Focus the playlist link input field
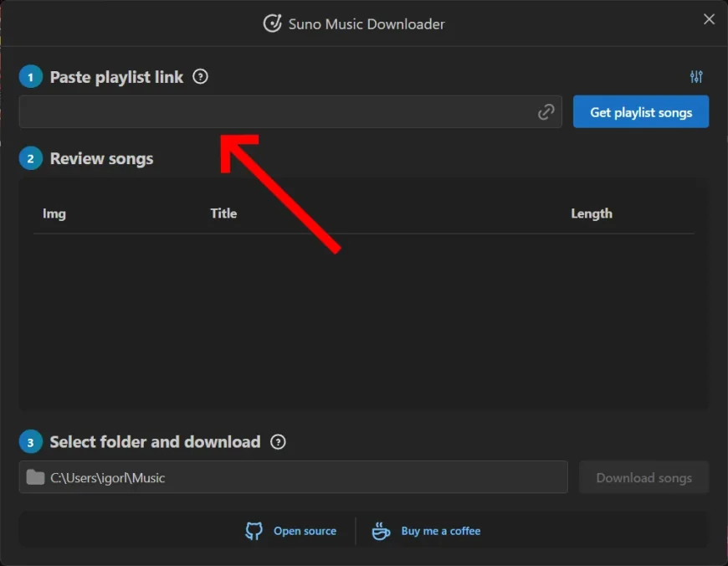 click(290, 112)
